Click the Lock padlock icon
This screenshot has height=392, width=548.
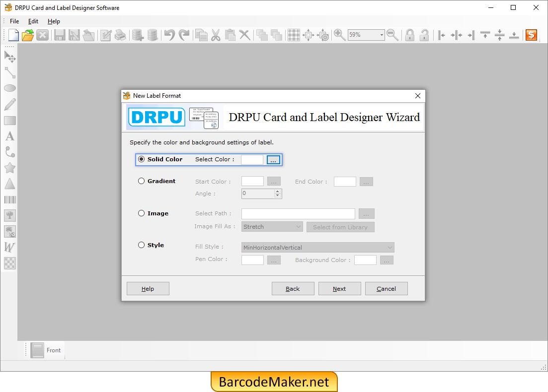(x=409, y=35)
